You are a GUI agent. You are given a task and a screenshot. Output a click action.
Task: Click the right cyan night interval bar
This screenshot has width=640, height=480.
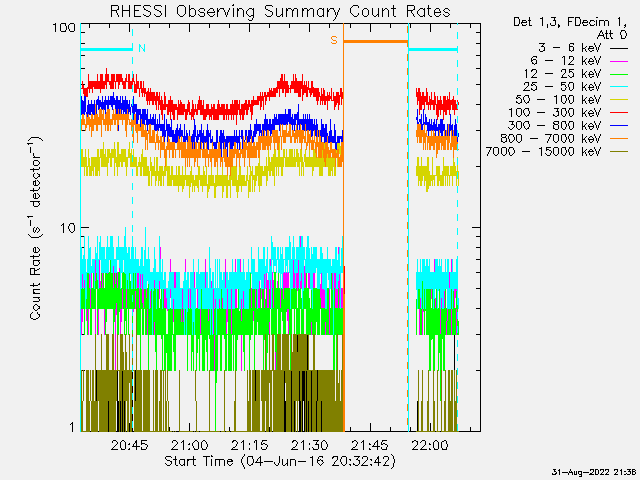433,49
